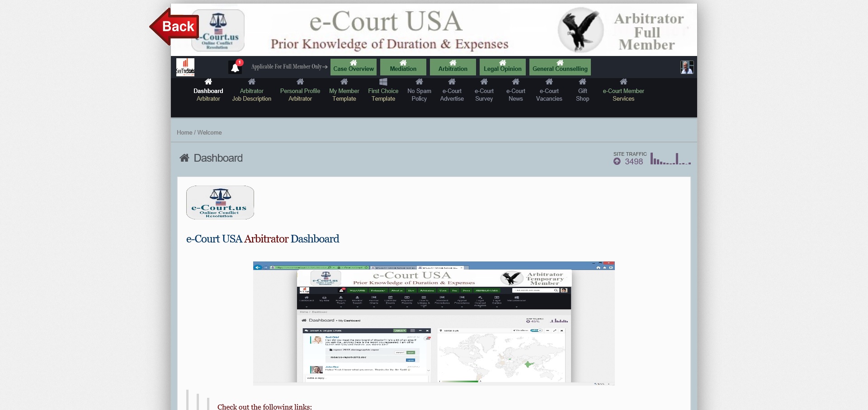Click the site traffic up-arrow icon
The width and height of the screenshot is (868, 410).
click(617, 162)
